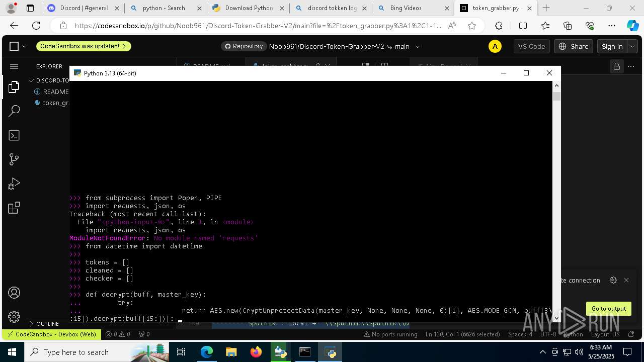Open the Run and Debug view

click(14, 184)
